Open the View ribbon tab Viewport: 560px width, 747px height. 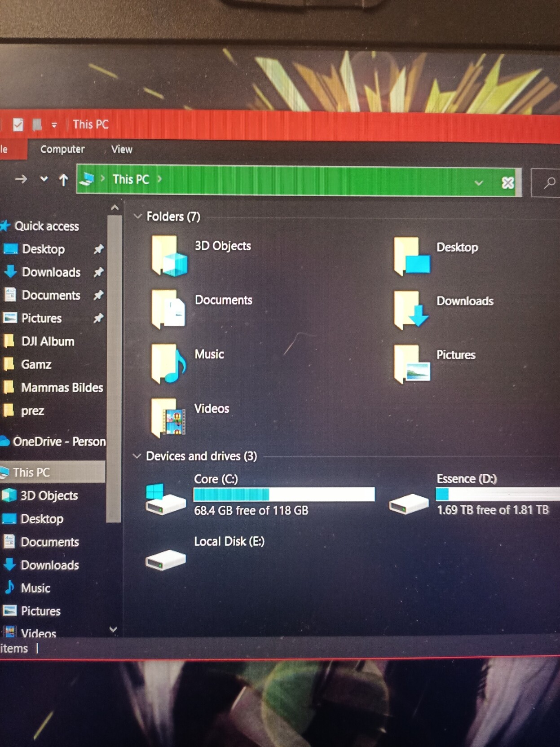point(122,149)
